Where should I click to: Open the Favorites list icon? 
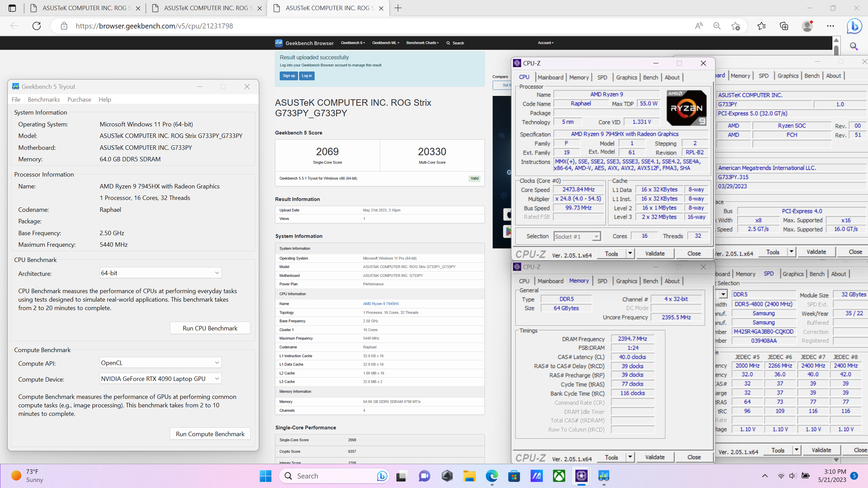[x=762, y=26]
